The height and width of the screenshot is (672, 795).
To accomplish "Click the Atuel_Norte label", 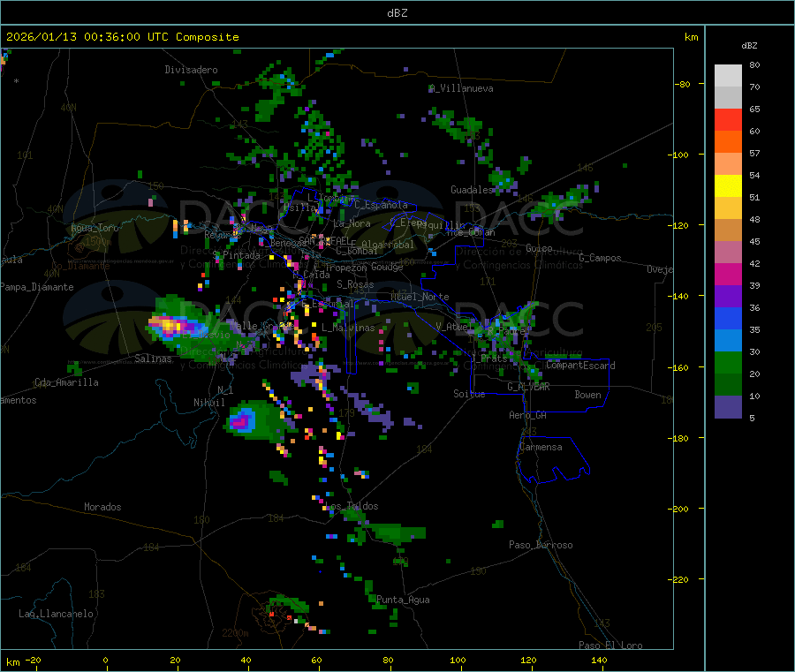I will coord(420,297).
